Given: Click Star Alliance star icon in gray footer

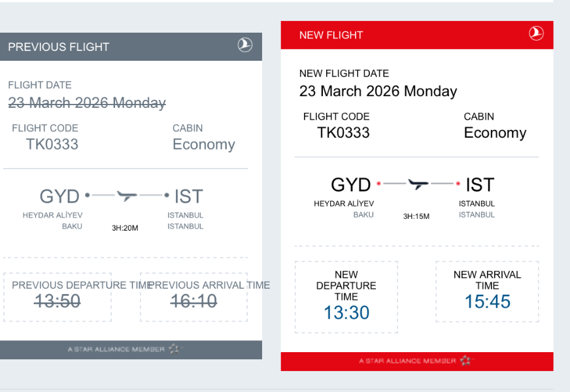Looking at the screenshot, I should click(x=175, y=349).
